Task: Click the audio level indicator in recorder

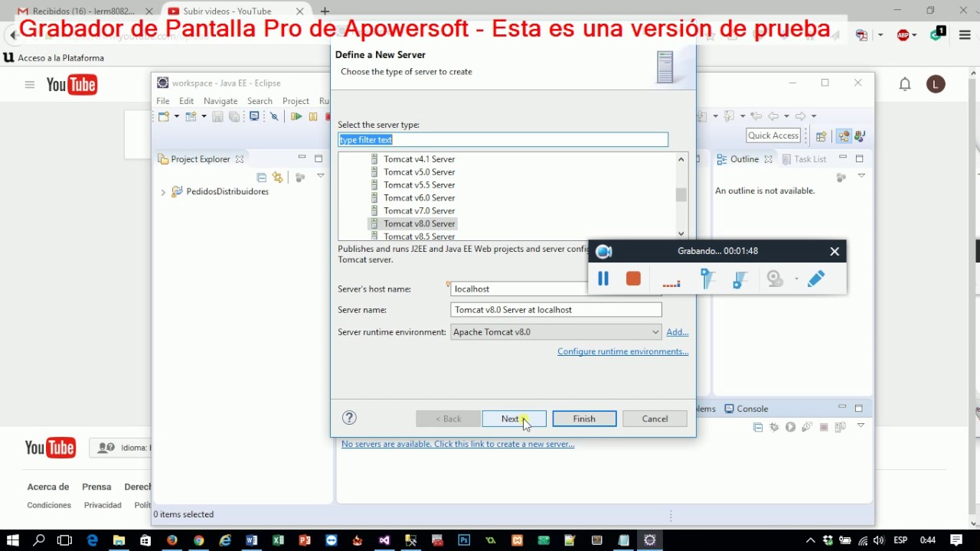Action: [671, 284]
